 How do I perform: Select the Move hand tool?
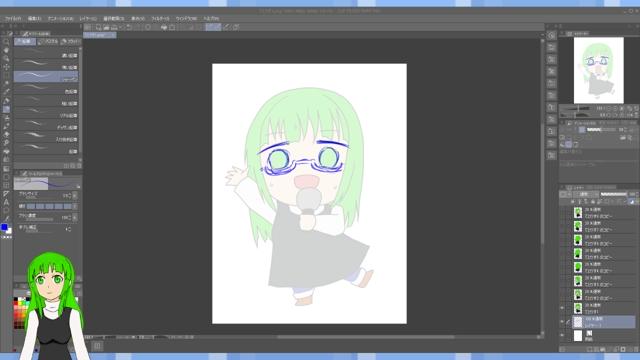6,50
